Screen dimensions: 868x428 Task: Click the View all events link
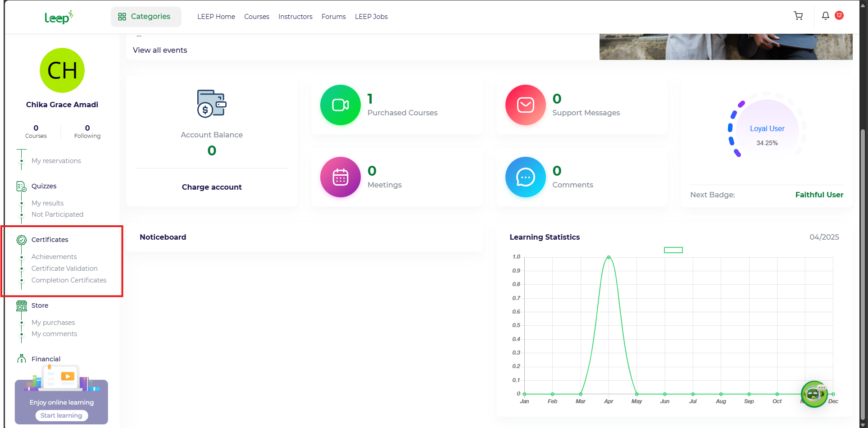tap(160, 50)
